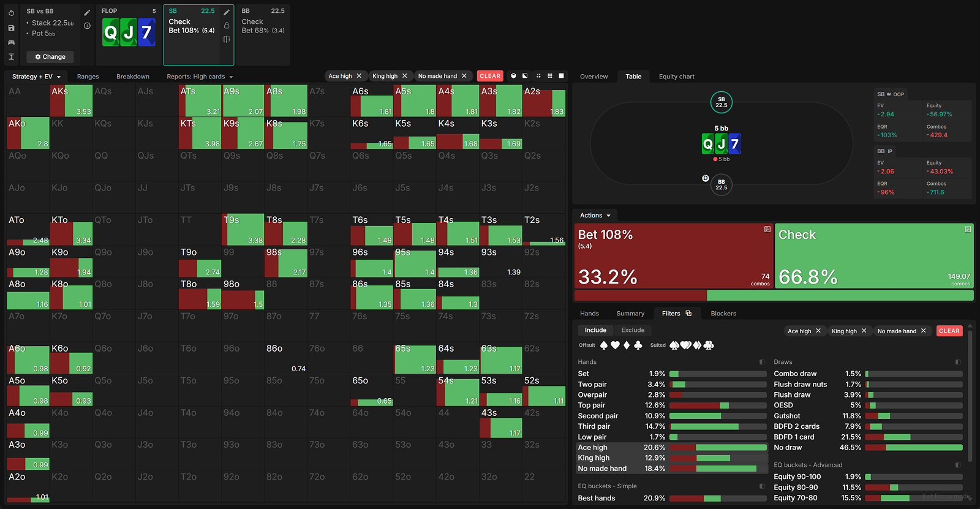Click the reset/undo arrow icon in the left sidebar
980x509 pixels.
[11, 13]
